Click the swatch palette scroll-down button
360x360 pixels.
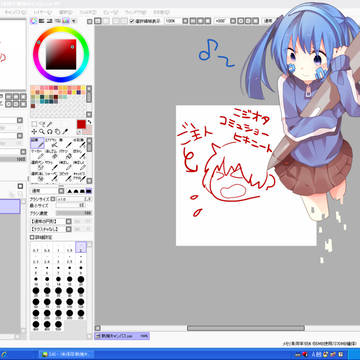[x=89, y=114]
